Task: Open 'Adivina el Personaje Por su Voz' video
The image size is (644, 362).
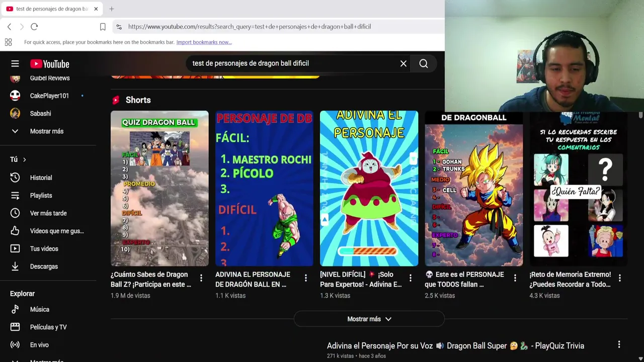Action: [455, 346]
